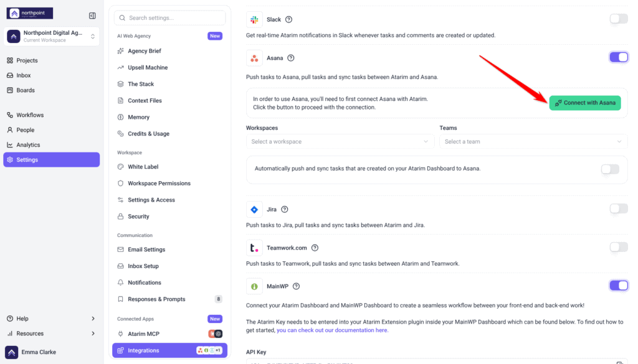Open White Label settings

pos(169,167)
